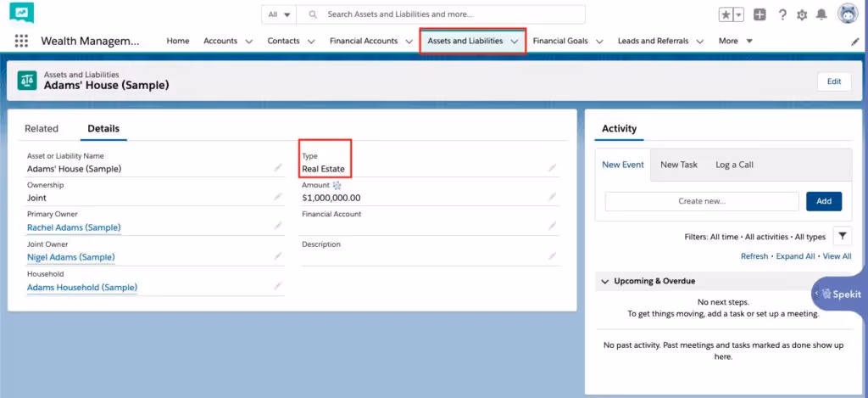Open the notifications bell icon
This screenshot has width=868, height=398.
point(821,15)
